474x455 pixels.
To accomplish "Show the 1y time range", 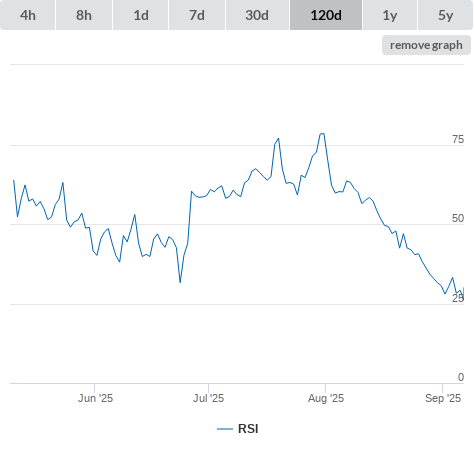I will coord(390,15).
